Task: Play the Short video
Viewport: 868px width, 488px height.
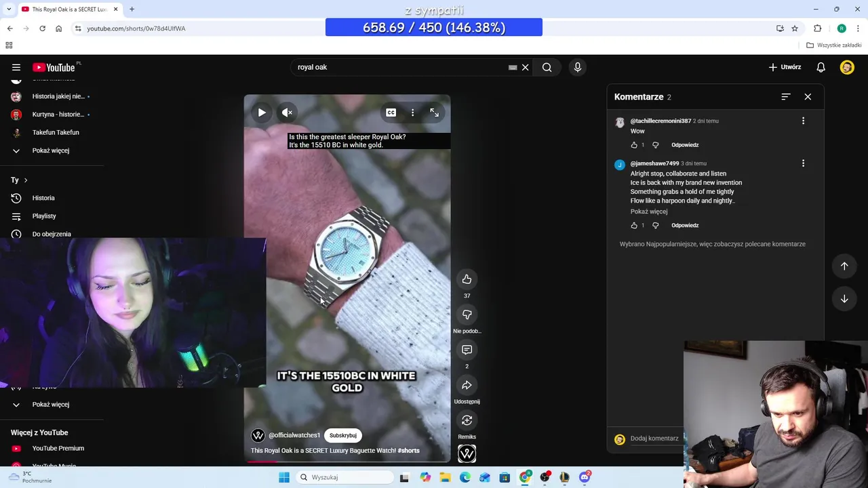Action: click(262, 113)
